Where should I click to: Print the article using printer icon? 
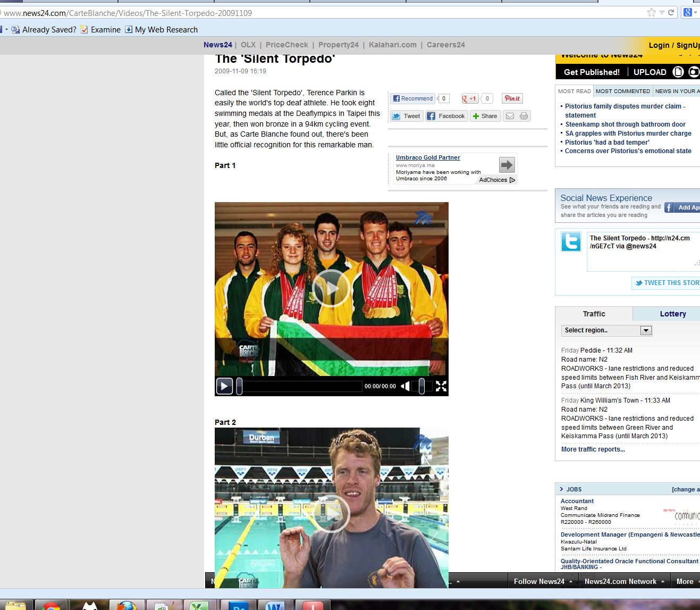point(524,116)
